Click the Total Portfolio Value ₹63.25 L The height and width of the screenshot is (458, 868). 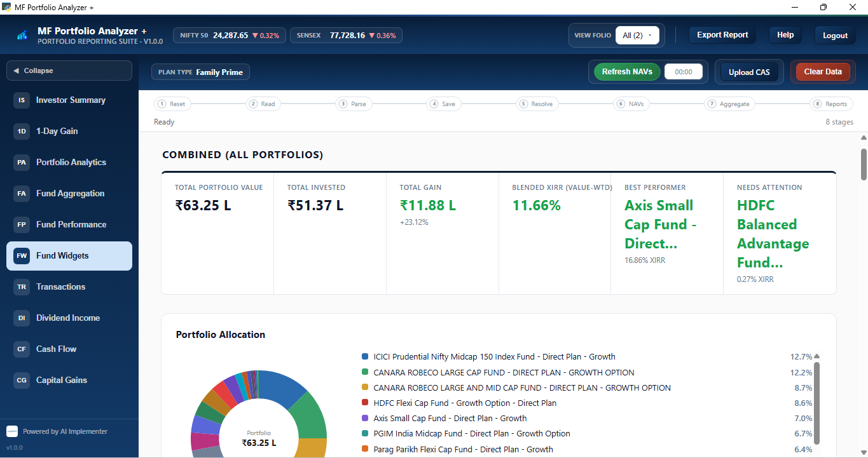pos(203,205)
